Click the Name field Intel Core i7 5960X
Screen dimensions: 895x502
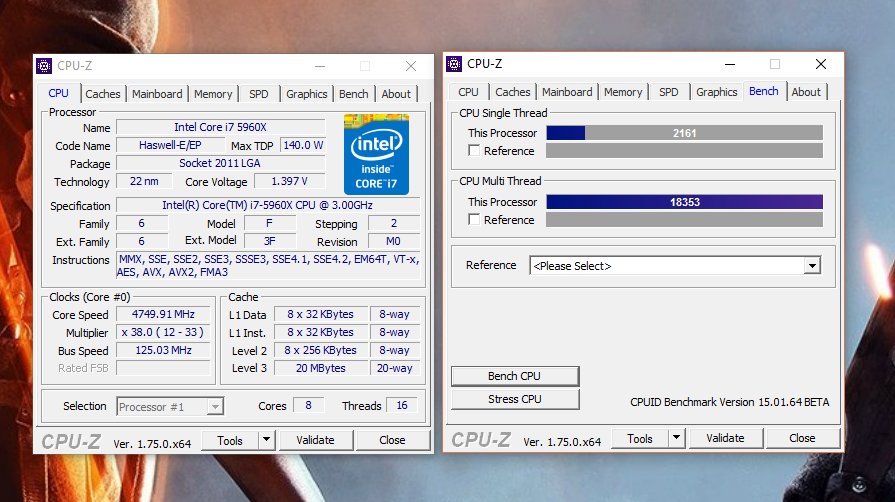tap(220, 127)
